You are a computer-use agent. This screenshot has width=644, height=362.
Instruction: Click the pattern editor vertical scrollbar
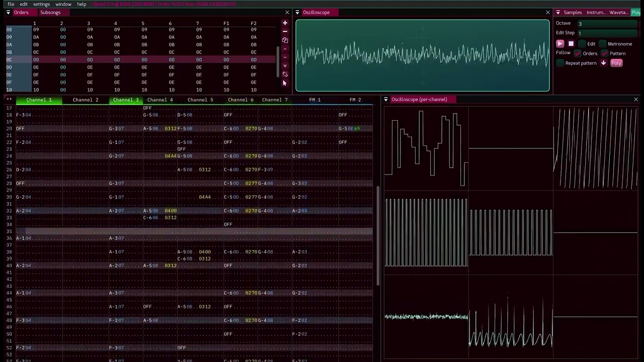coord(378,236)
